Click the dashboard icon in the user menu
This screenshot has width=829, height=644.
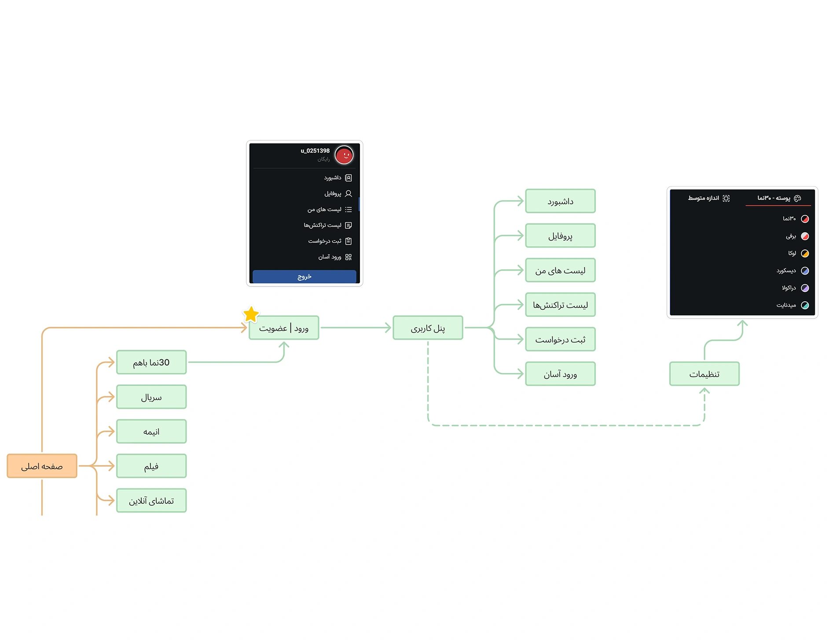click(x=348, y=178)
